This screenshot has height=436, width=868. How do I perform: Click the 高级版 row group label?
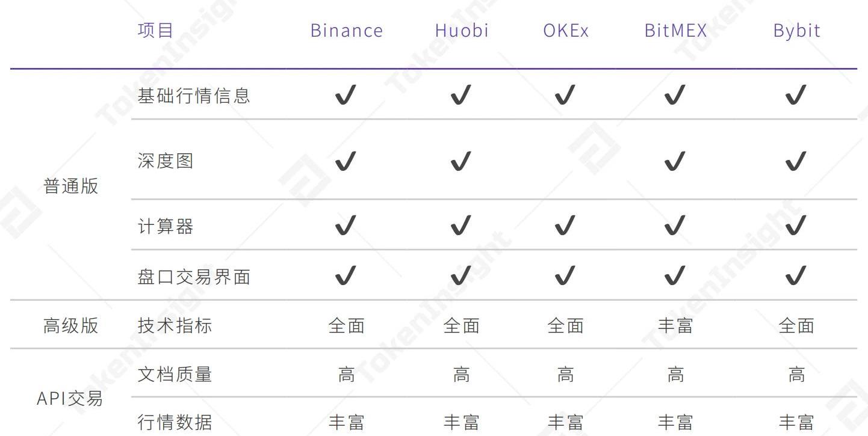pyautogui.click(x=71, y=325)
